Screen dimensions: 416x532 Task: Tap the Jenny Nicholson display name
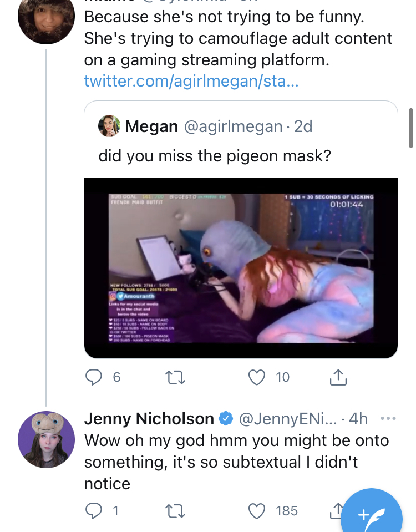tap(149, 419)
